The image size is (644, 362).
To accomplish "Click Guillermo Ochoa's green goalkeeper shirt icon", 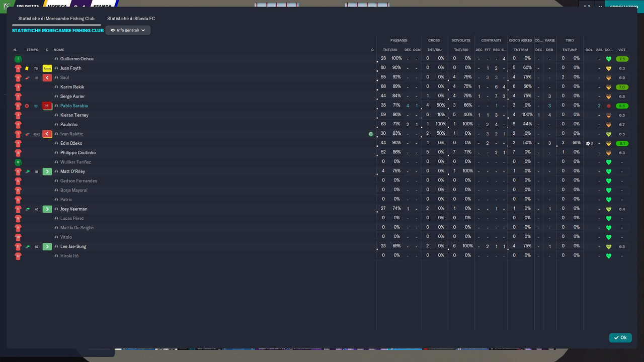I will (x=18, y=59).
